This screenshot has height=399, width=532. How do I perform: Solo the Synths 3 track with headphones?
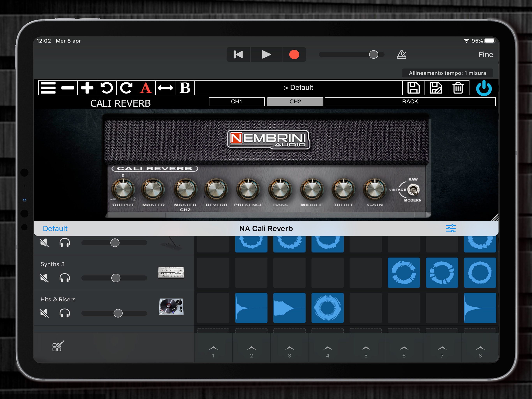64,278
